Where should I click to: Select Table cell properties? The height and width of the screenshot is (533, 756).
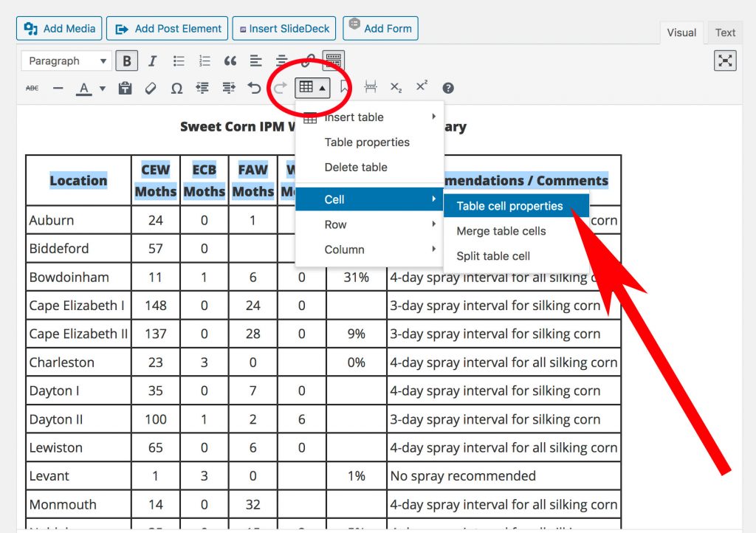click(509, 206)
